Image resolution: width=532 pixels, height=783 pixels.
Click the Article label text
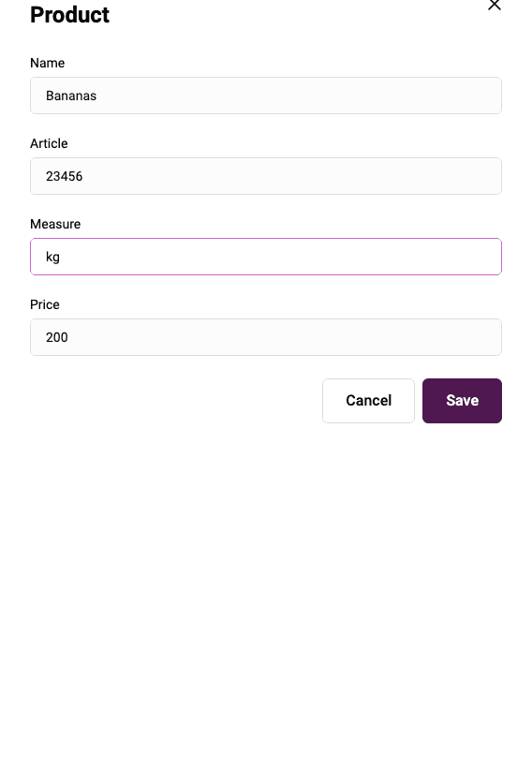point(49,143)
